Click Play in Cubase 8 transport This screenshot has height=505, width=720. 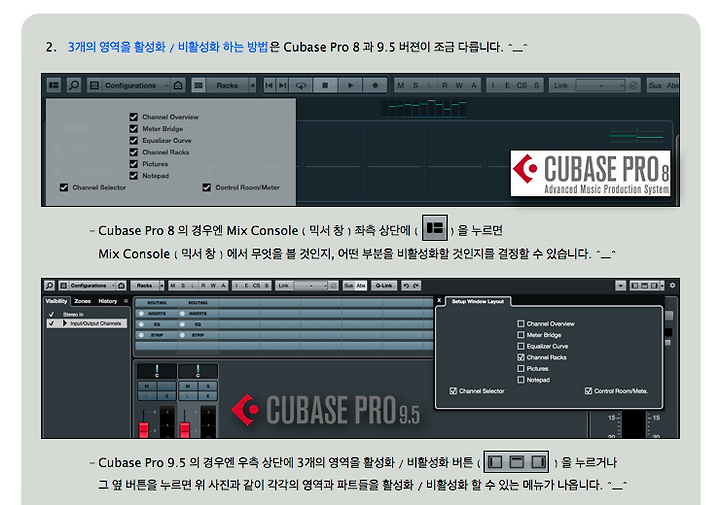350,85
